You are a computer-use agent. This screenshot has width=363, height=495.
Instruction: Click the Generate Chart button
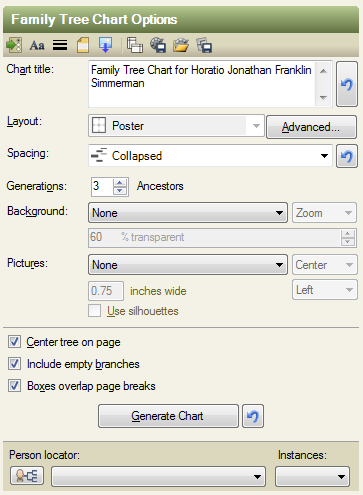[168, 416]
